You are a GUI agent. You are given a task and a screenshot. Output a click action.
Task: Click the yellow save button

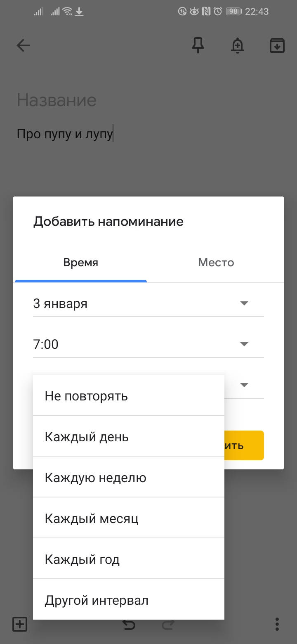244,445
